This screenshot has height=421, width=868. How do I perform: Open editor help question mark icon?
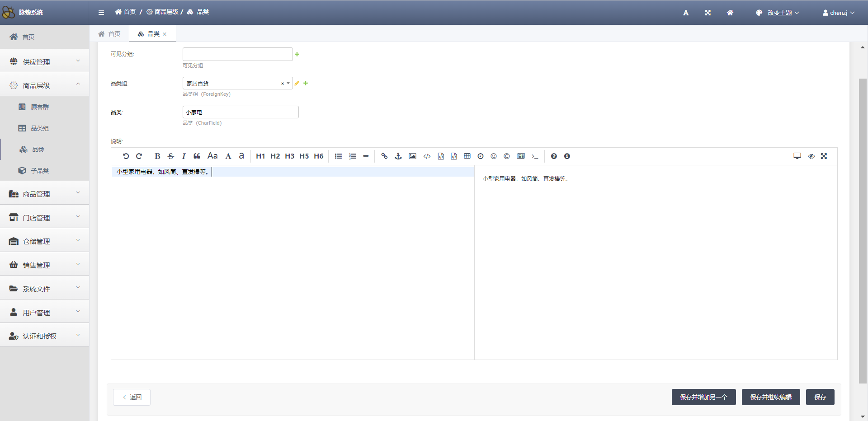[554, 156]
